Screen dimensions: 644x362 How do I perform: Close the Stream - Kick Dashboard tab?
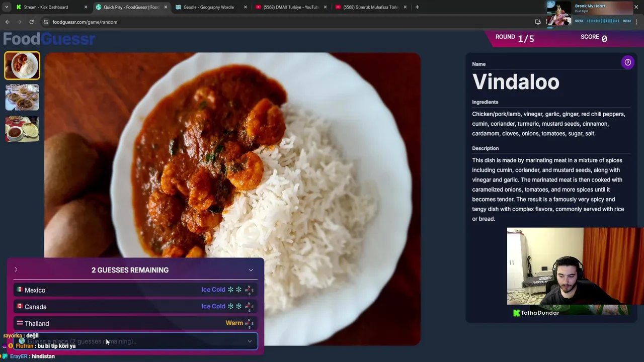click(86, 7)
